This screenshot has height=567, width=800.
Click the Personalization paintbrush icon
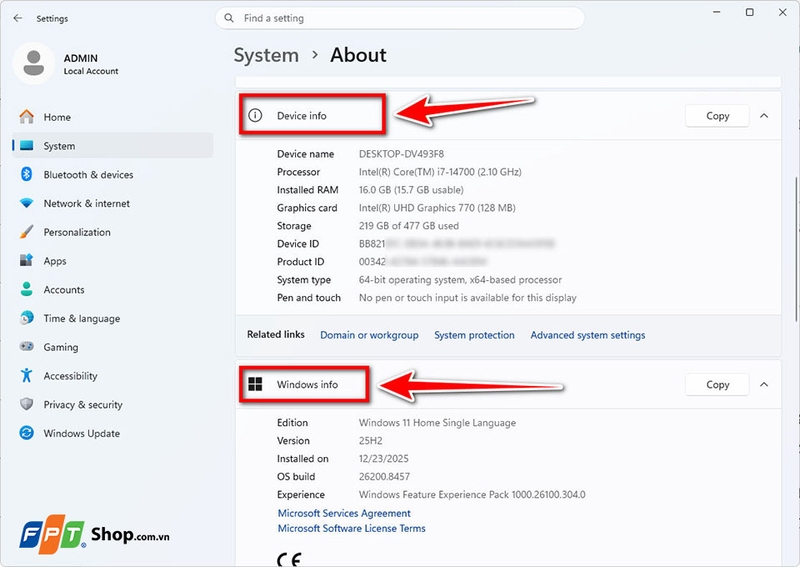point(27,232)
